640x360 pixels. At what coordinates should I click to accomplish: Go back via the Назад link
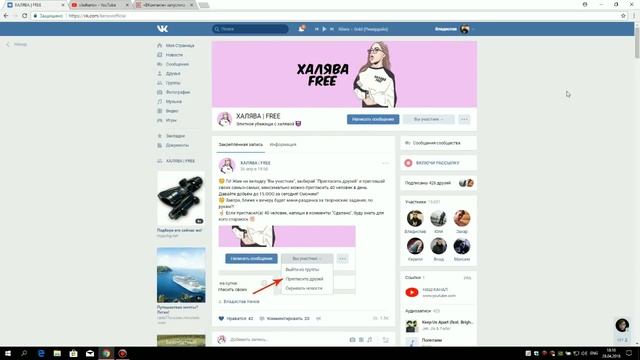[17, 44]
